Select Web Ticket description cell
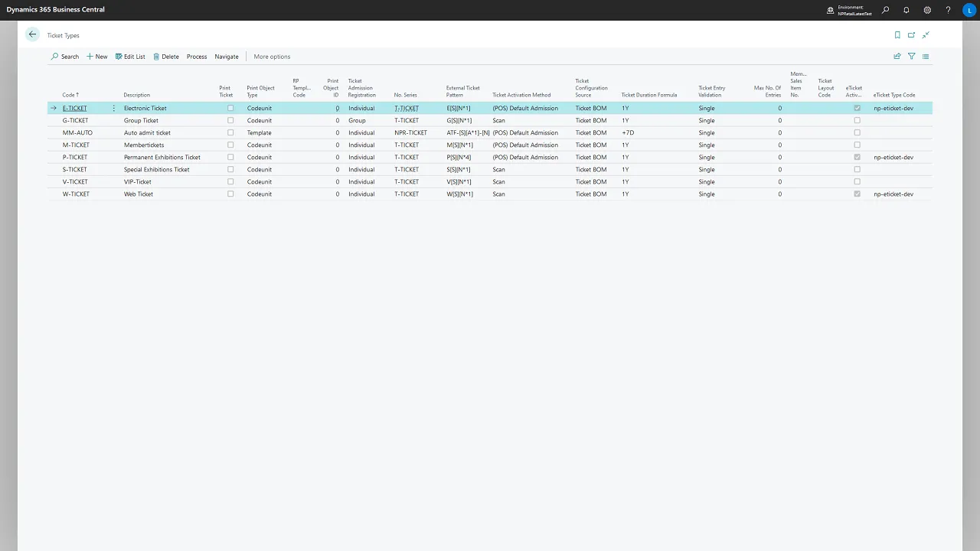The width and height of the screenshot is (980, 551). point(139,194)
